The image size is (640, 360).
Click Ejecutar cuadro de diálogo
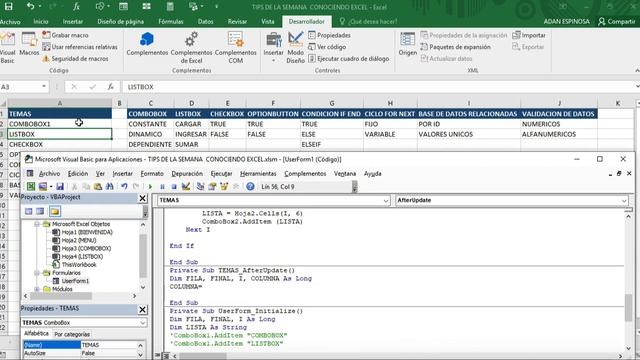click(349, 59)
